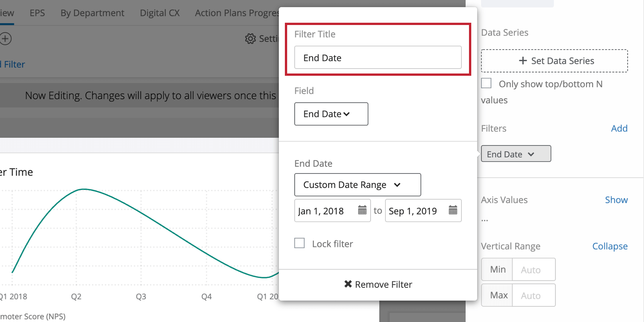The width and height of the screenshot is (644, 322).
Task: Enable Only show top/bottom N values
Action: pyautogui.click(x=486, y=83)
